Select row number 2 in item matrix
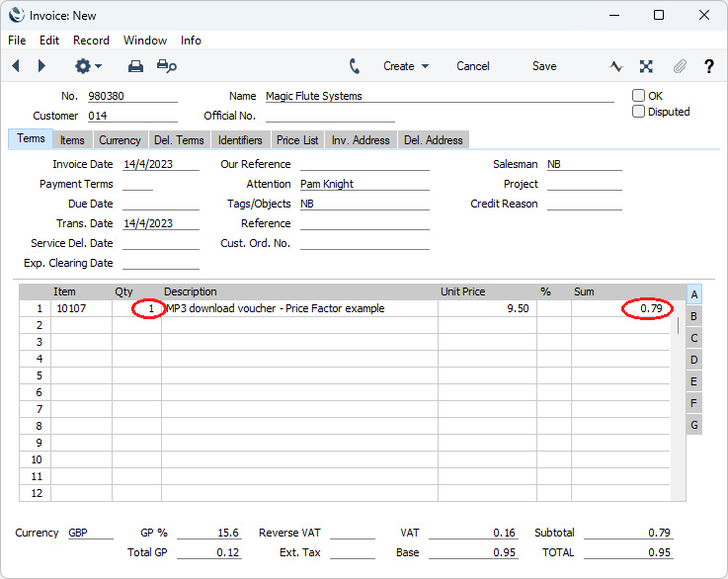 click(x=36, y=325)
